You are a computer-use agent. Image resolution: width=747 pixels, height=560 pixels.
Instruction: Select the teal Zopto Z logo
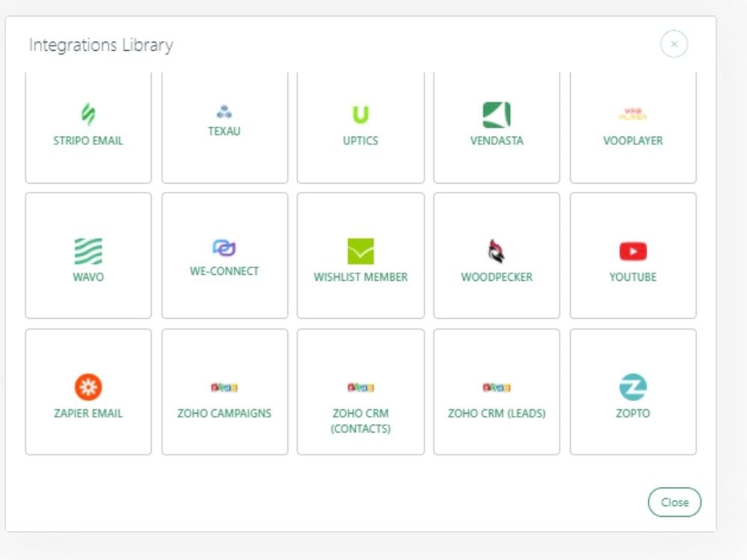[x=633, y=387]
